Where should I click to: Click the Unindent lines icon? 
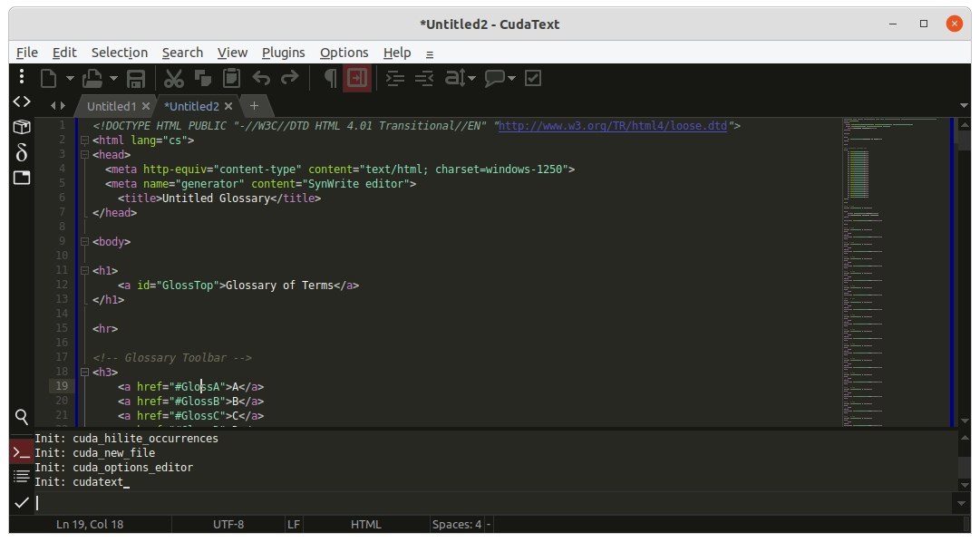(423, 79)
